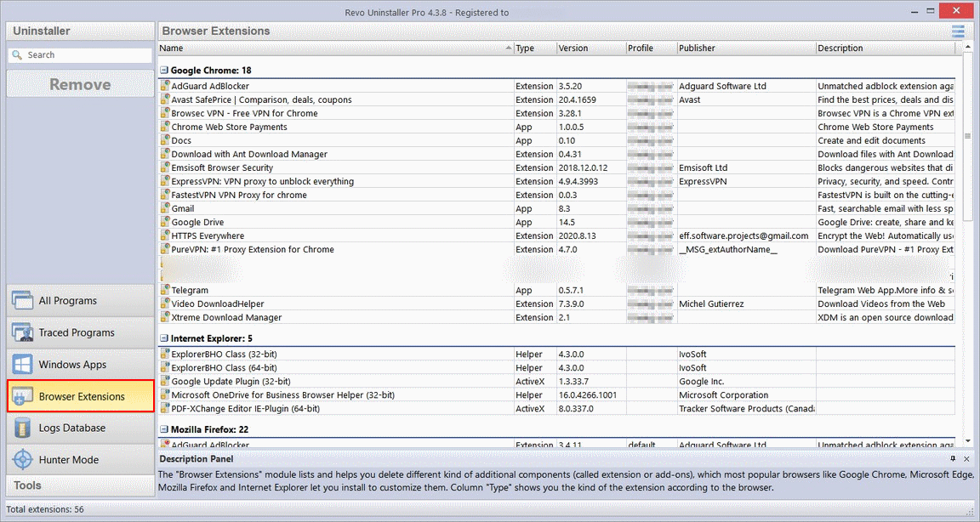Sort by the Description column header
Image resolution: width=980 pixels, height=522 pixels.
886,48
